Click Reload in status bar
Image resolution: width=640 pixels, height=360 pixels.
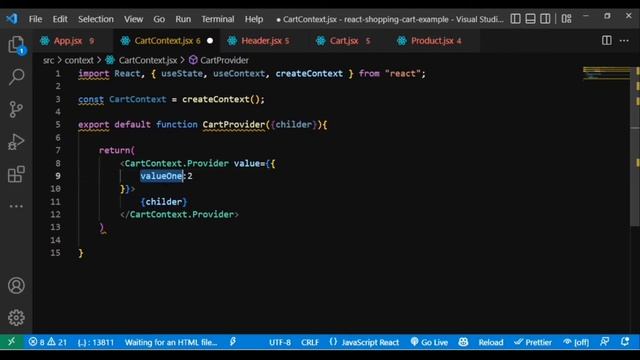491,342
